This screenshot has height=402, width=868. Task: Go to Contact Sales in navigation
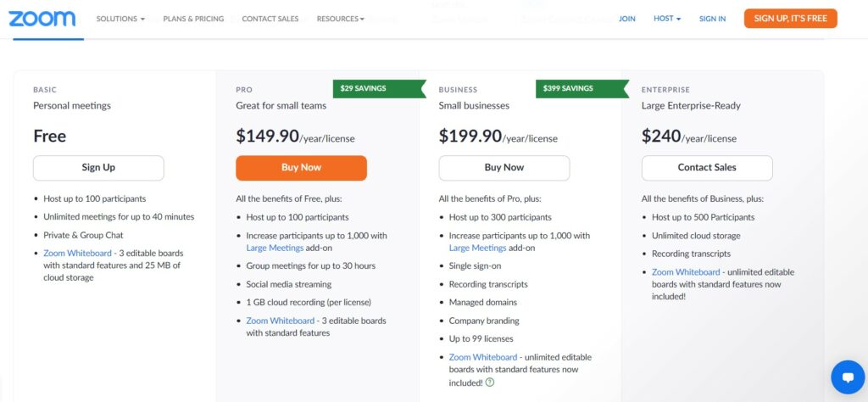pos(270,19)
